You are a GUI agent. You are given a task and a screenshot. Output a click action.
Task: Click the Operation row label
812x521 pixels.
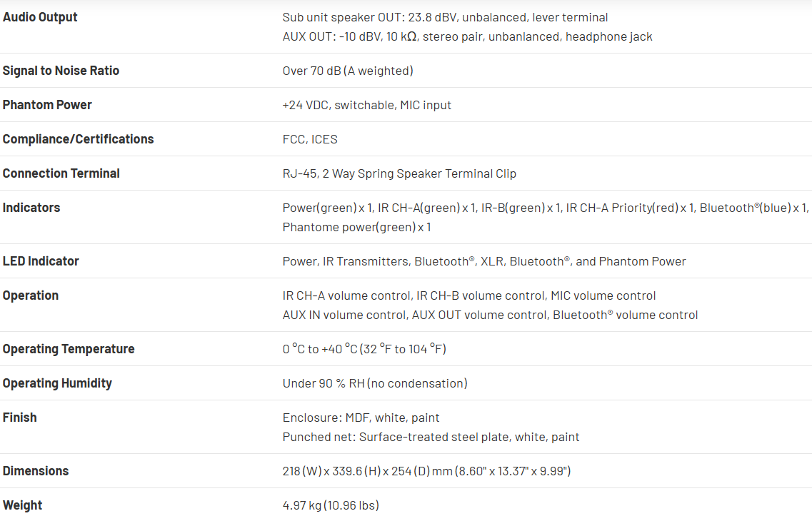click(31, 295)
